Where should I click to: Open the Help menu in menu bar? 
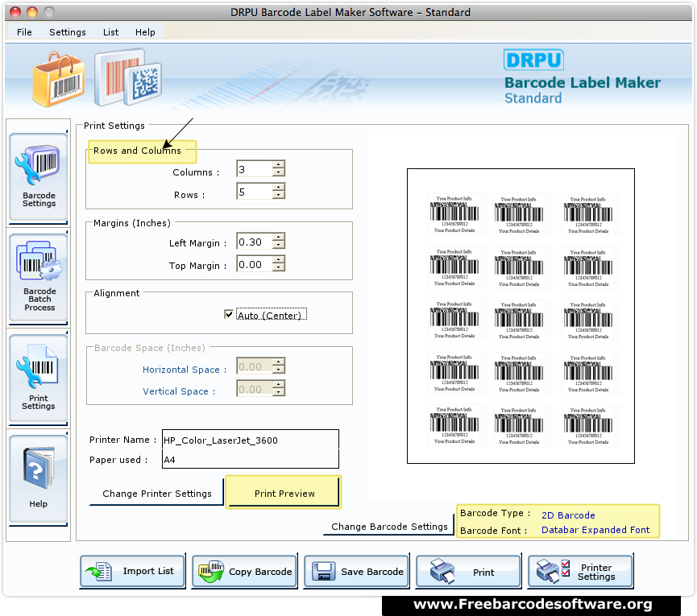pos(145,32)
